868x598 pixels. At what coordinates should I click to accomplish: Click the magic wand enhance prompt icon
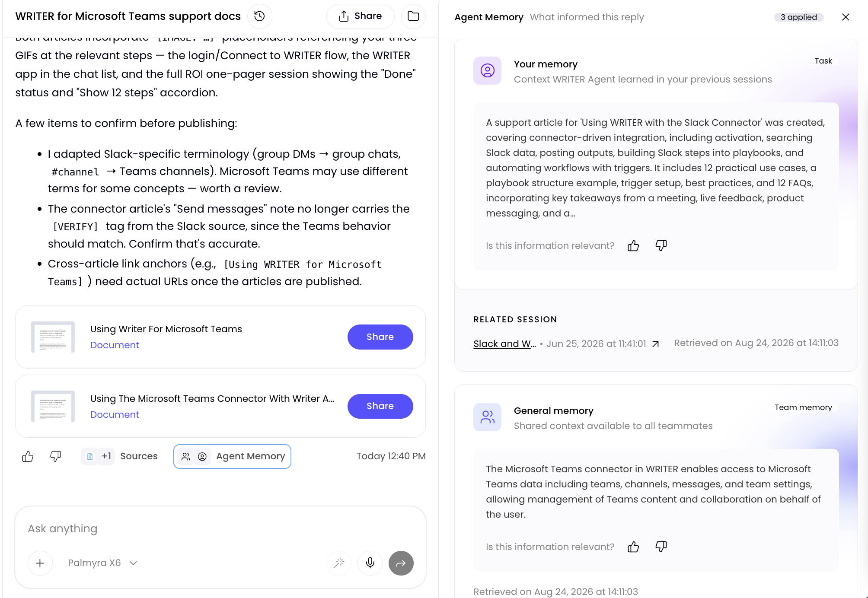tap(339, 563)
